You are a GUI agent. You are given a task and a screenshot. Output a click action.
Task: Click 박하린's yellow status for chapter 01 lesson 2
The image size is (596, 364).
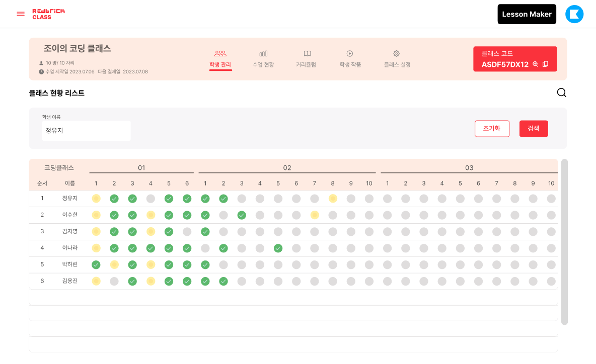pos(114,264)
